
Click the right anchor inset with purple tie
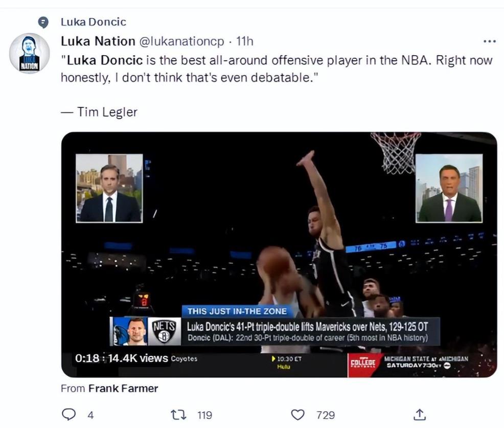click(449, 188)
